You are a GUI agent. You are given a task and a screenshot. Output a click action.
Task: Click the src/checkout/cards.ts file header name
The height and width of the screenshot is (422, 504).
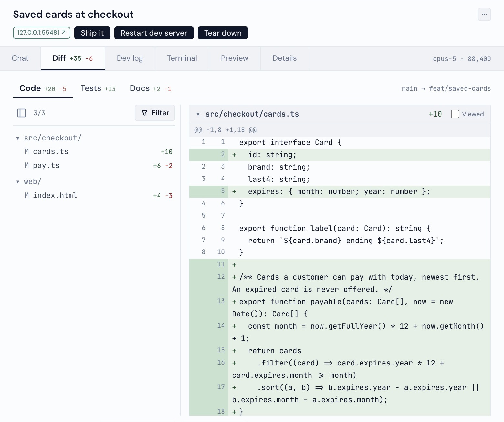(x=252, y=114)
